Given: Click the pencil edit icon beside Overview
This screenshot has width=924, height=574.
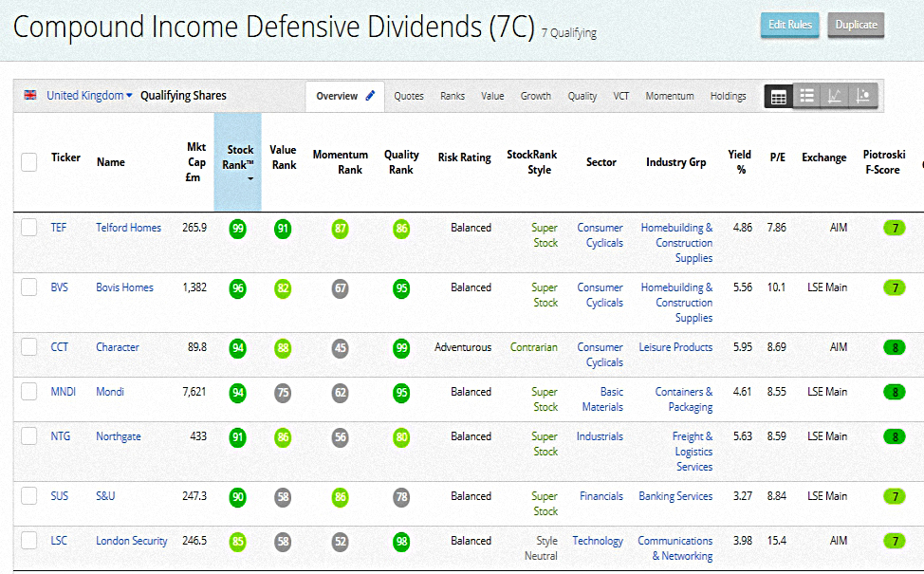Looking at the screenshot, I should pyautogui.click(x=370, y=96).
